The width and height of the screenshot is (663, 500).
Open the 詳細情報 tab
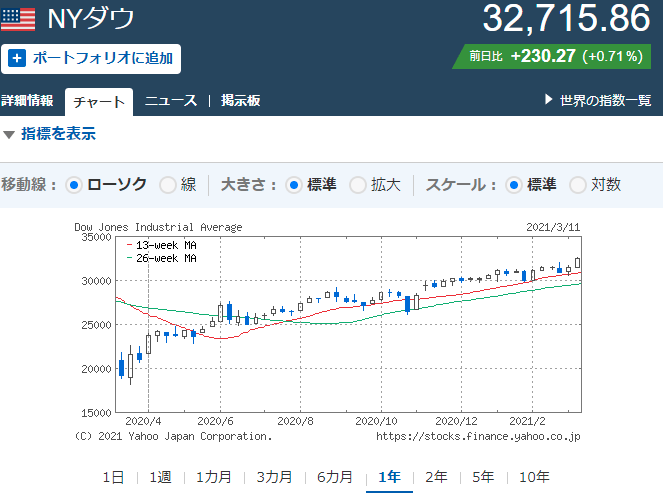[x=27, y=101]
